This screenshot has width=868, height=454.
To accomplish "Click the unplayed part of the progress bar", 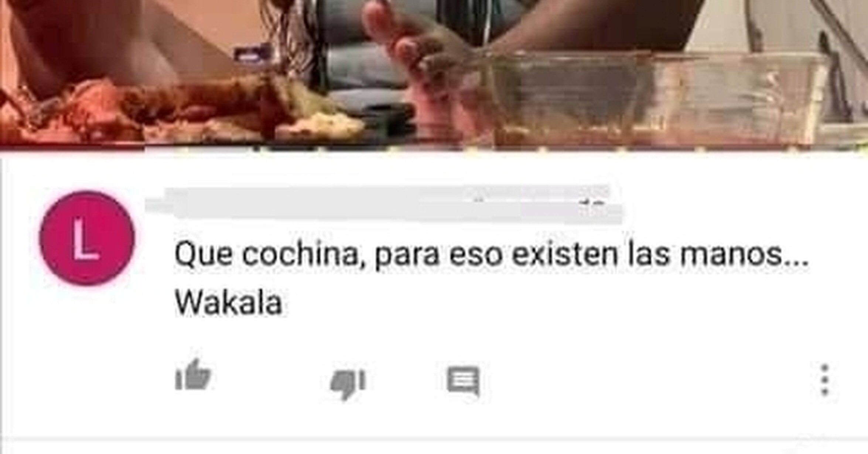I will 506,149.
